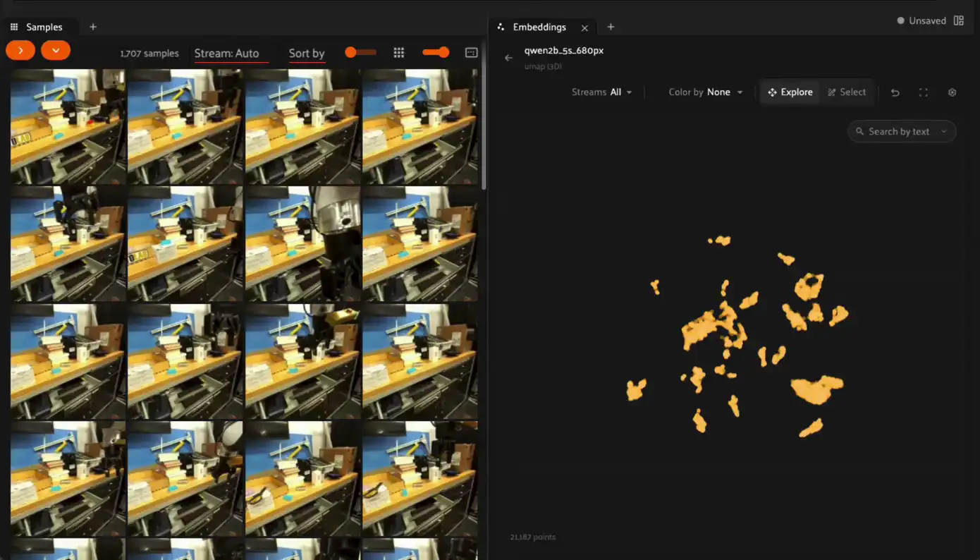Open the Stream: Auto dropdown

(x=231, y=54)
